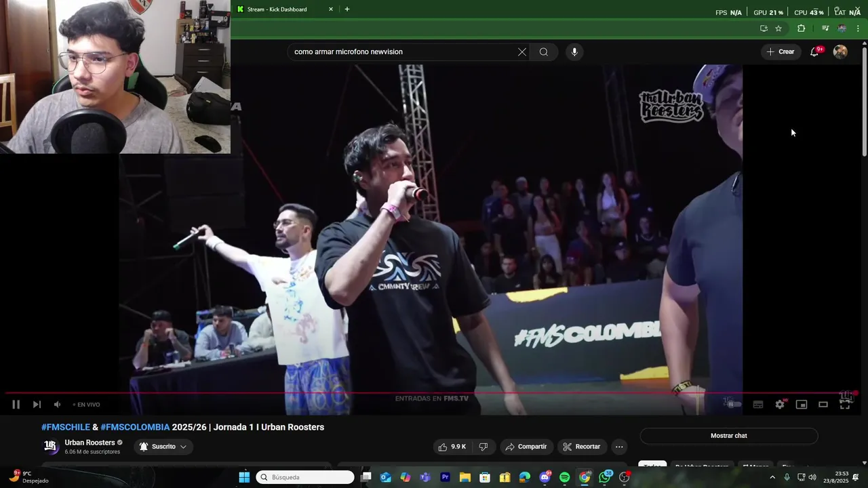Open Crear menu button

click(780, 52)
